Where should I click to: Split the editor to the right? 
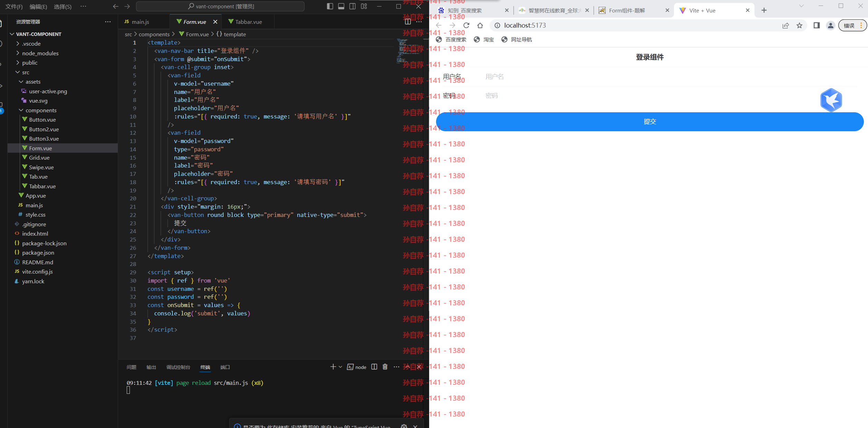(x=408, y=22)
